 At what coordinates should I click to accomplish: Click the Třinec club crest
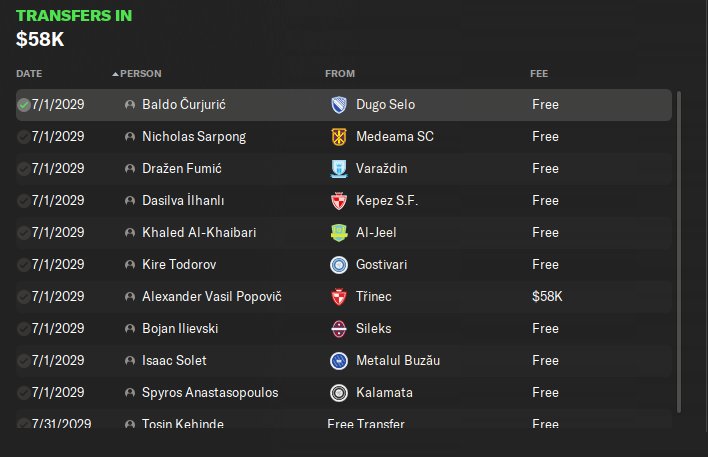[x=339, y=297]
